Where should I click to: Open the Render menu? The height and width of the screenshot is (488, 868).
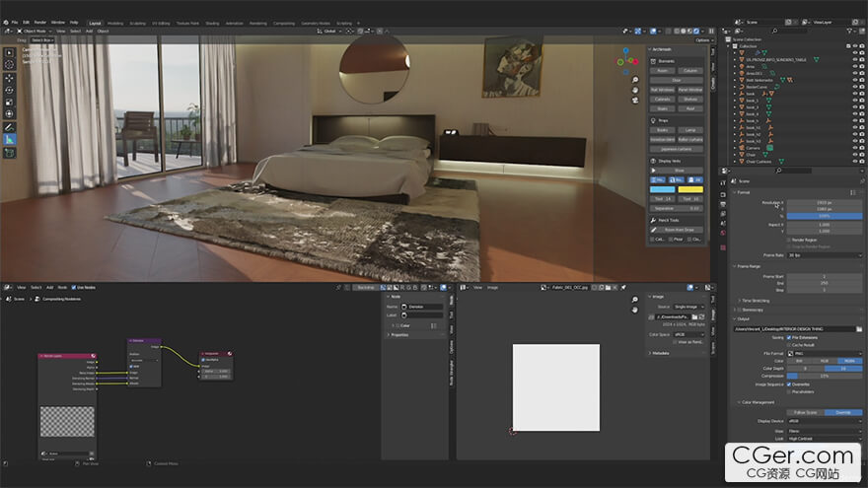click(x=40, y=23)
